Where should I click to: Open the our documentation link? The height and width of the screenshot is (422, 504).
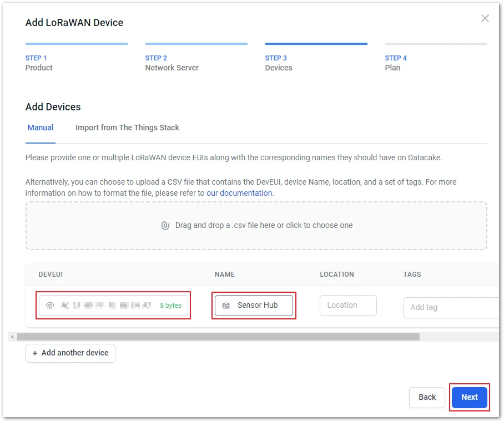239,193
